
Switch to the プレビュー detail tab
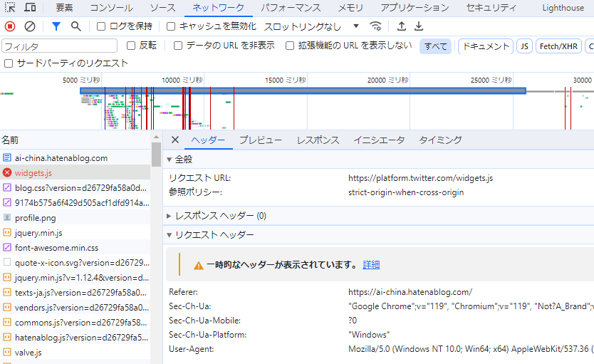click(261, 140)
